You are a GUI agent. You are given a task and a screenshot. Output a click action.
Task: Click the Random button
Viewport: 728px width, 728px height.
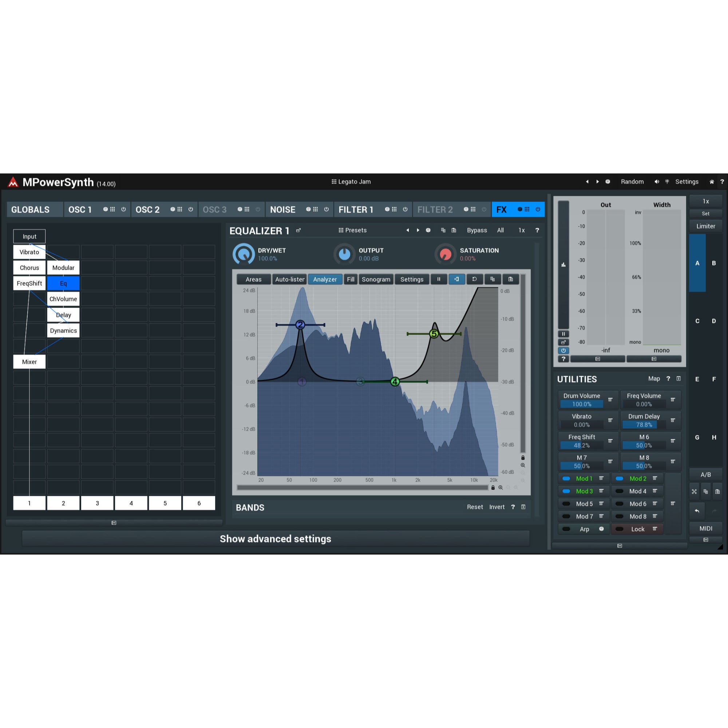point(632,182)
